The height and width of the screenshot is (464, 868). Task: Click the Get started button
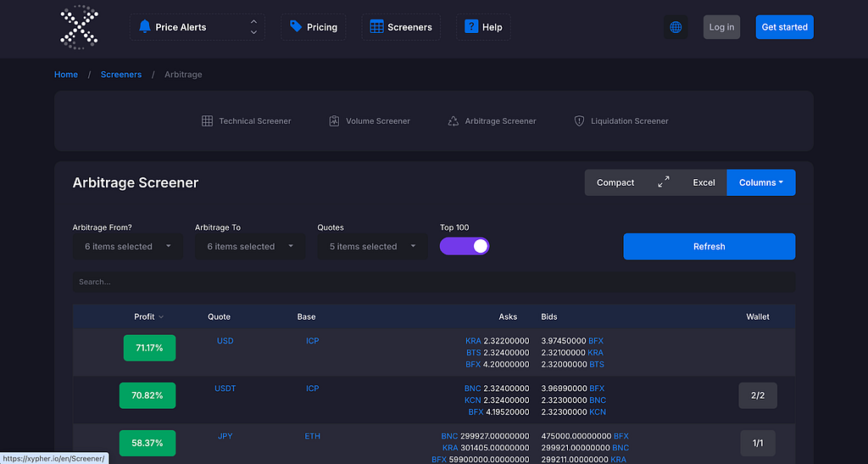784,27
